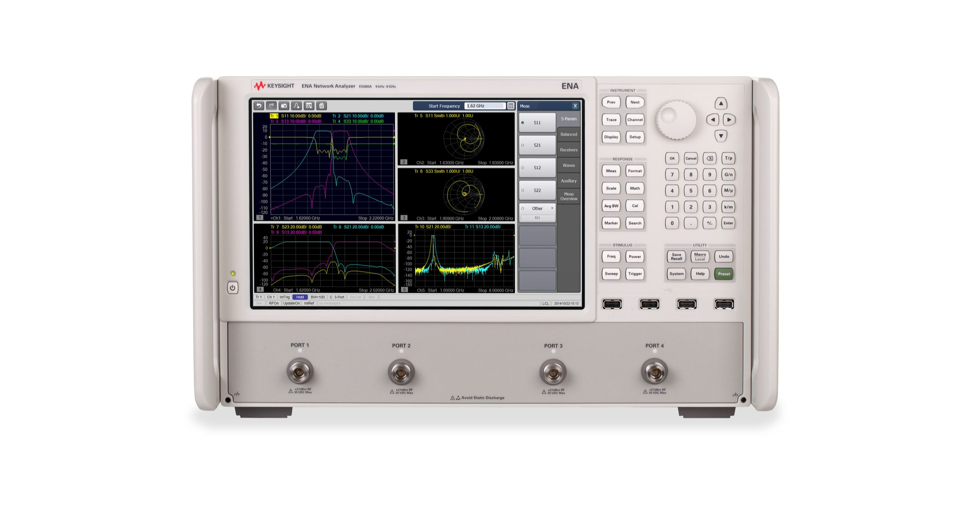
Task: Click the Start Frequency input field
Action: (485, 106)
